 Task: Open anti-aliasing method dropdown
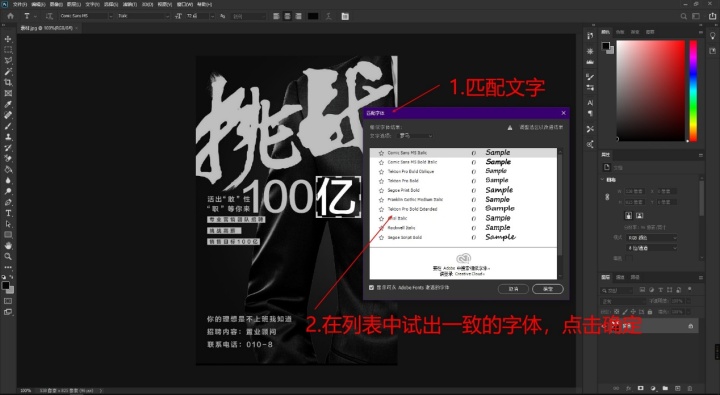249,16
